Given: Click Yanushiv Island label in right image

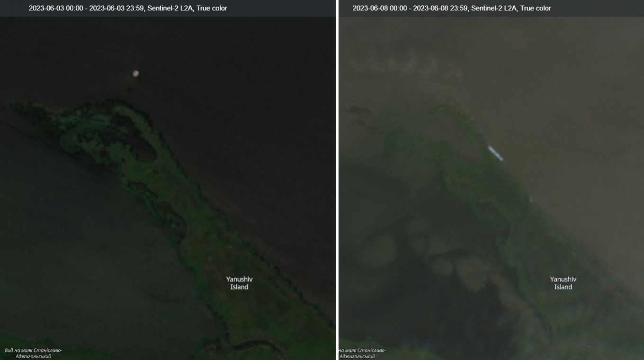Looking at the screenshot, I should 563,283.
